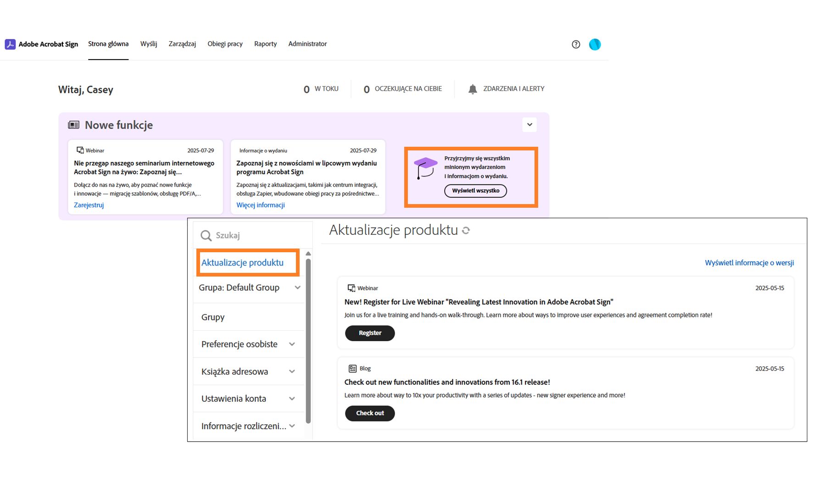This screenshot has height=504, width=813.
Task: Click the OCZEKUJĄCE NA CIEBIE counter
Action: (x=403, y=89)
